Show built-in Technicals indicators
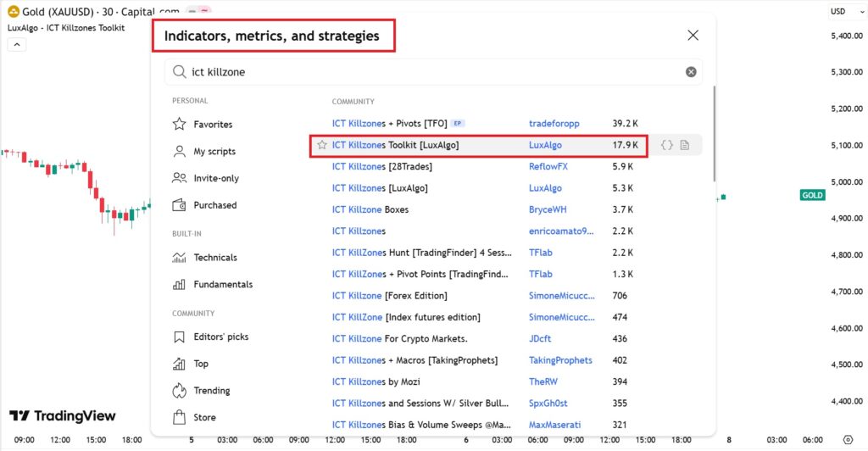868x451 pixels. 214,258
